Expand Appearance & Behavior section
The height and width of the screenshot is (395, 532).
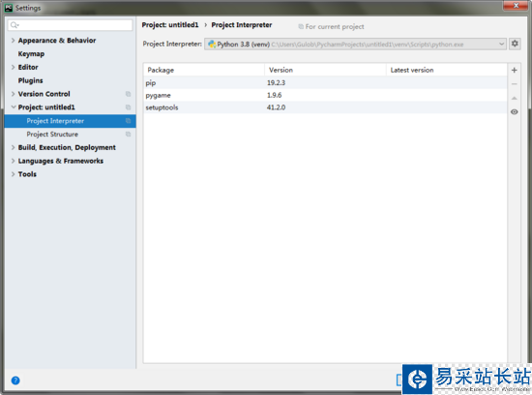(x=13, y=41)
